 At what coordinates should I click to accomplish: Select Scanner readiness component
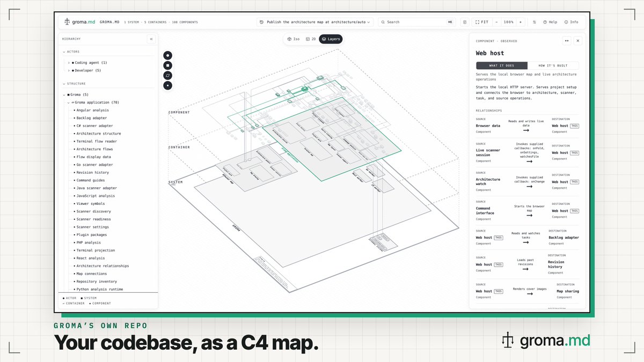[x=93, y=219]
